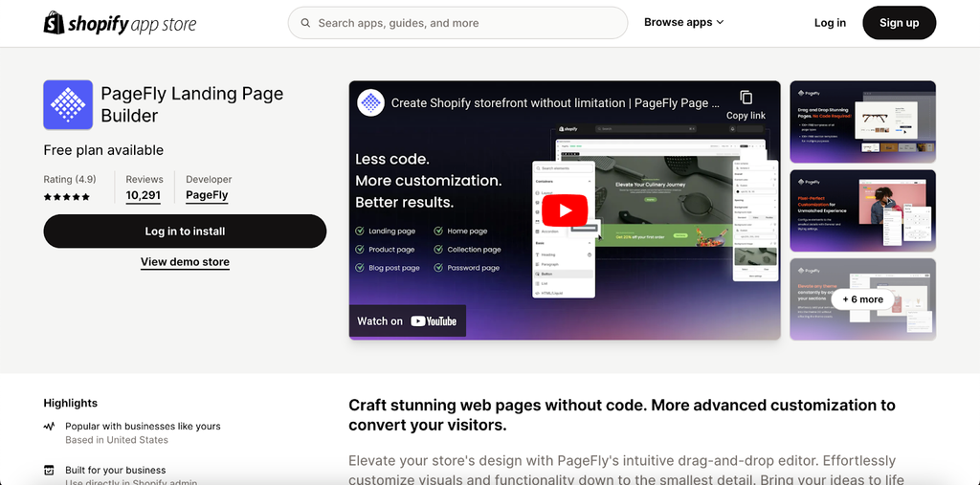Image resolution: width=980 pixels, height=485 pixels.
Task: Click the "Rating (4.9)" label
Action: [x=69, y=180]
